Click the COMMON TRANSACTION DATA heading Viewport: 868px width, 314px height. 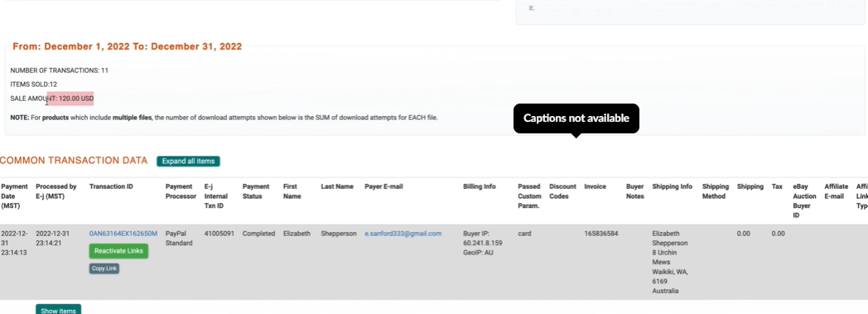pyautogui.click(x=74, y=161)
